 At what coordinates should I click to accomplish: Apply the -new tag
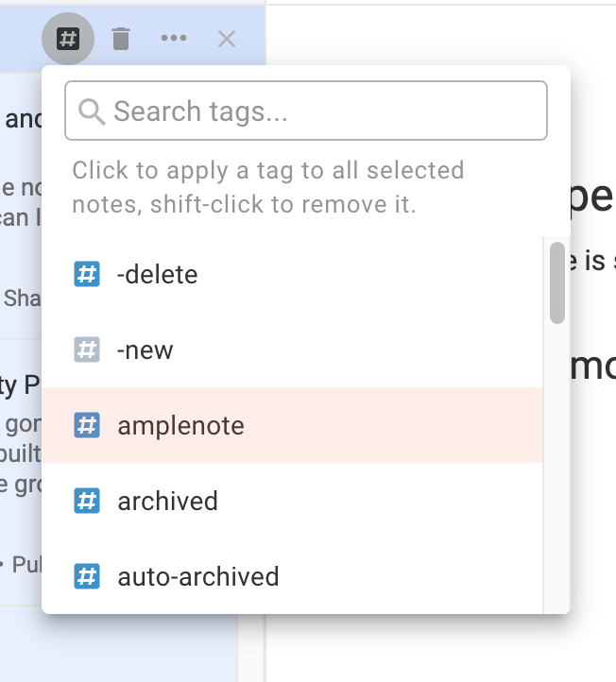pyautogui.click(x=292, y=350)
